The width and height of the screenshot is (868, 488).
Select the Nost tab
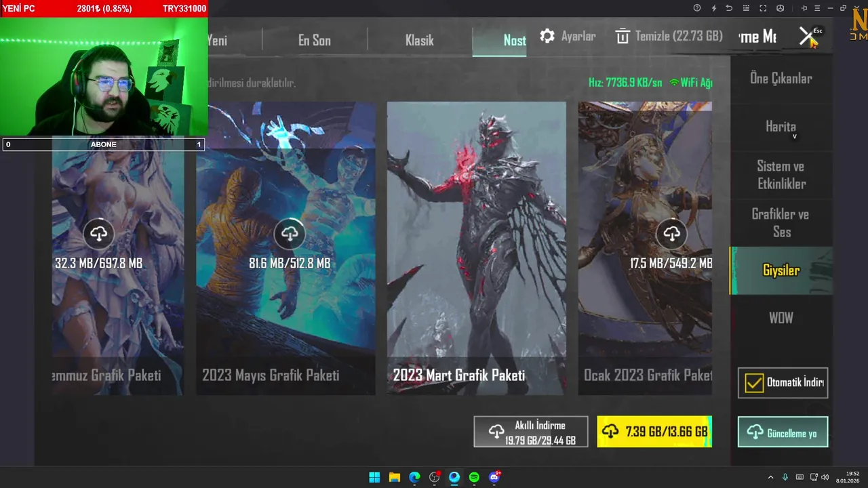[x=500, y=41]
